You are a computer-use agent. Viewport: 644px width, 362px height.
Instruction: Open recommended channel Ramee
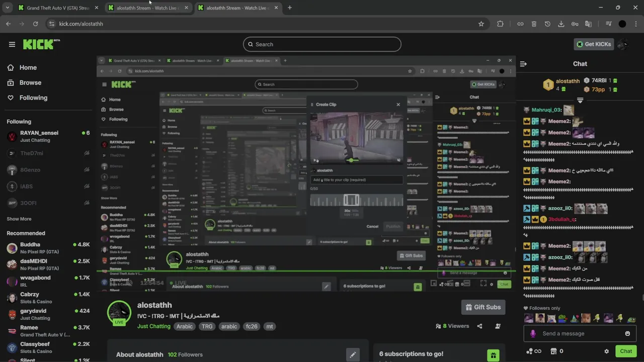tap(48, 331)
